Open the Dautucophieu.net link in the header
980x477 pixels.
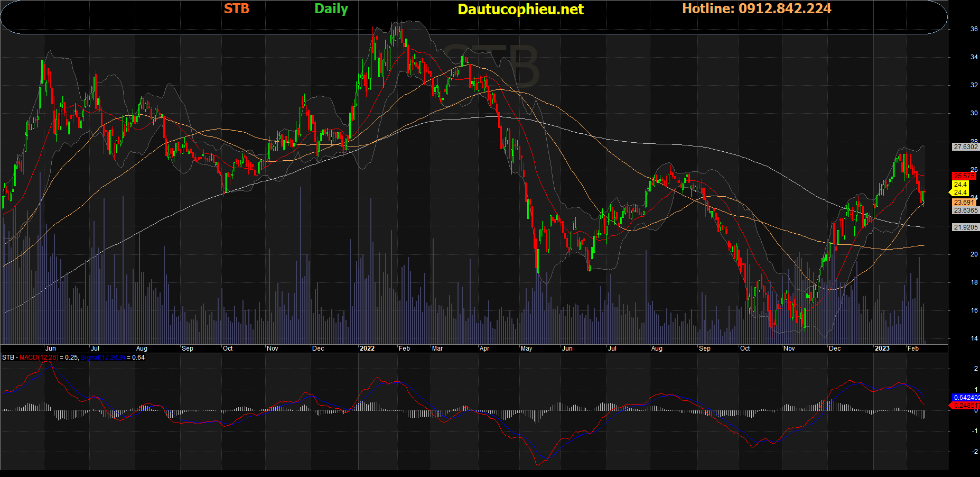tap(520, 10)
